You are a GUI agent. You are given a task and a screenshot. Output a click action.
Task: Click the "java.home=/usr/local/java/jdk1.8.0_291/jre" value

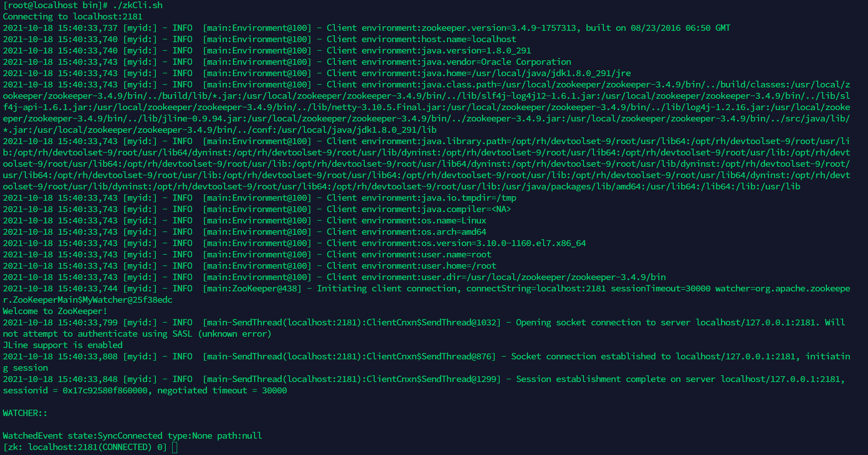(x=526, y=73)
